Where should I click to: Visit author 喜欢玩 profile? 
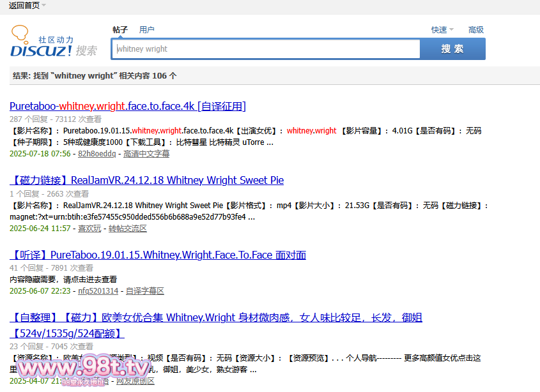point(89,229)
